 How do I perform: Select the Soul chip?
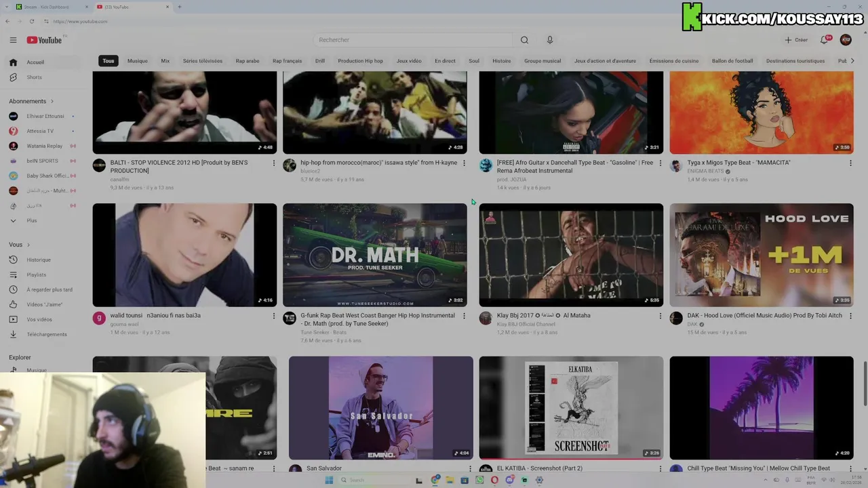pos(474,61)
